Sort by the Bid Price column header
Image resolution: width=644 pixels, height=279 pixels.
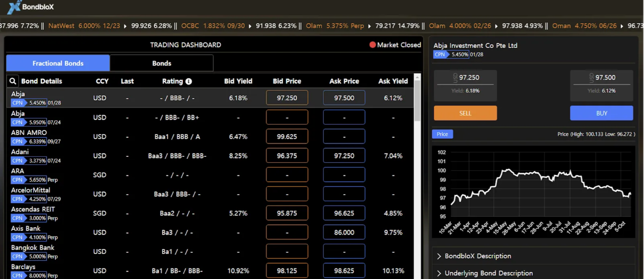point(287,81)
